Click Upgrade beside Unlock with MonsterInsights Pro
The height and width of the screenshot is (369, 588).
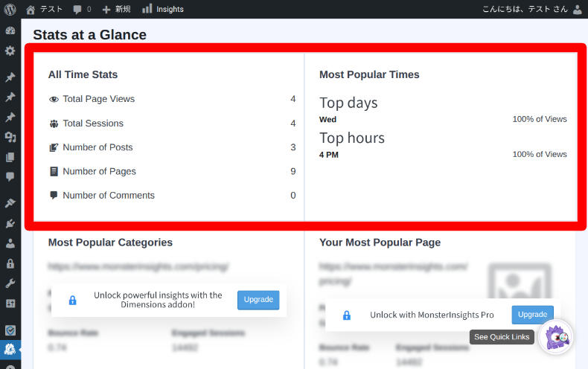coord(532,315)
